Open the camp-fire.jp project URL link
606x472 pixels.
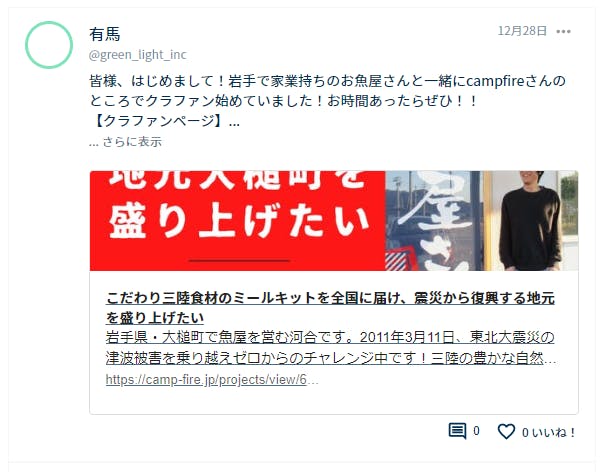coord(212,380)
